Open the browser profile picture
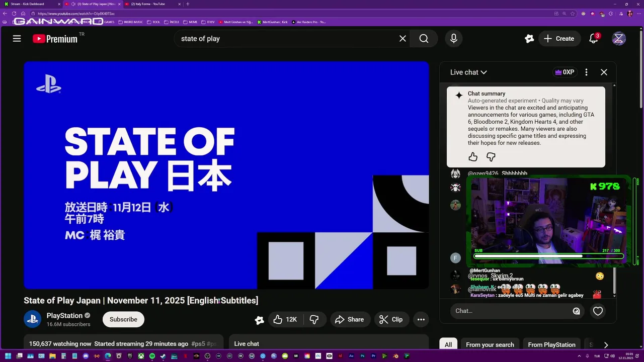This screenshot has width=644, height=362. (630, 14)
